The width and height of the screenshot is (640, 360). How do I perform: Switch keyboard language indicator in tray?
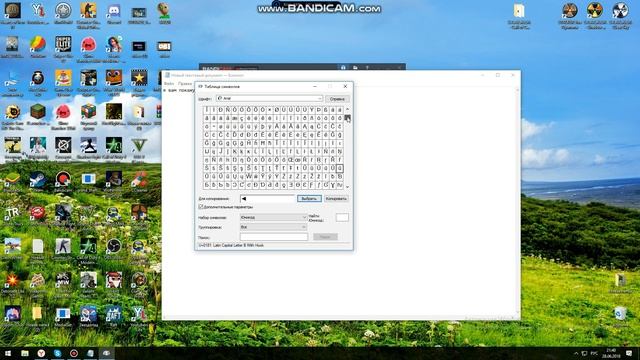pyautogui.click(x=594, y=353)
